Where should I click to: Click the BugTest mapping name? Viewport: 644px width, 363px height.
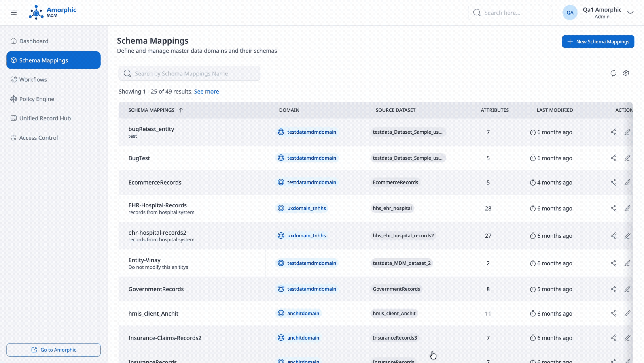[139, 158]
